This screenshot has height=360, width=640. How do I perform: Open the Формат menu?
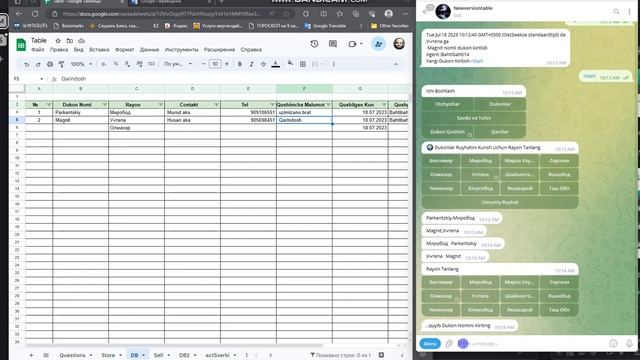[x=124, y=50]
